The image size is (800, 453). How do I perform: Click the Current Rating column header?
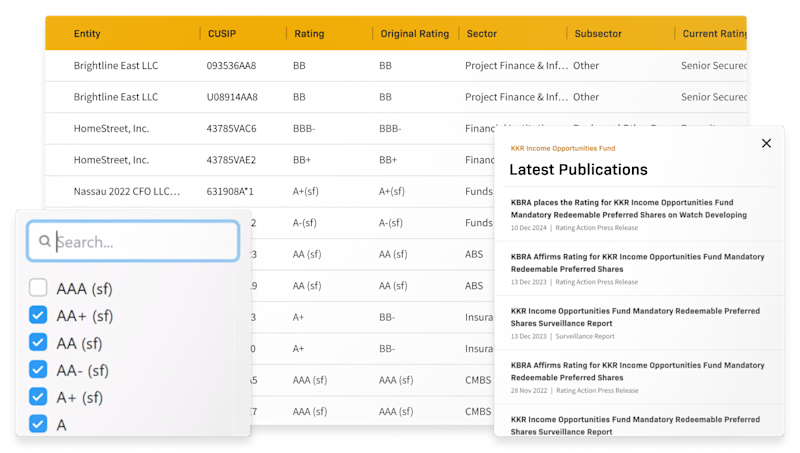pyautogui.click(x=714, y=34)
